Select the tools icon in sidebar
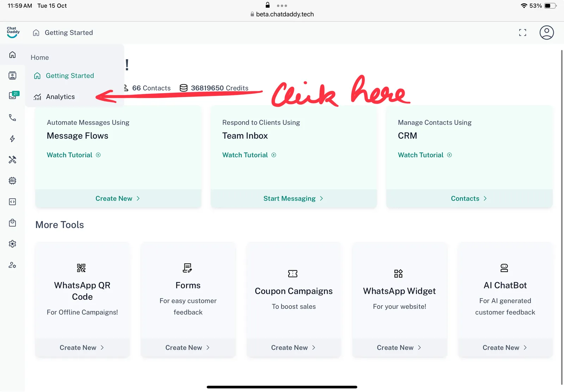The width and height of the screenshot is (564, 392). click(x=12, y=160)
